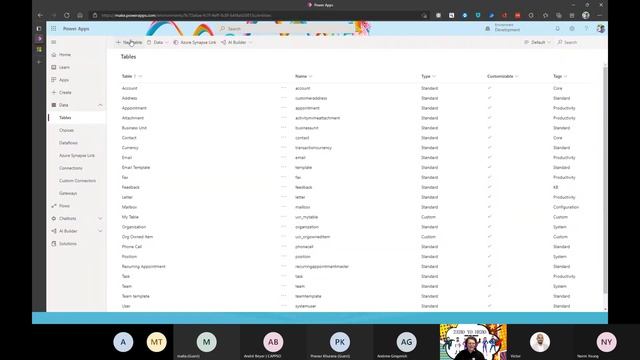Open more options for Currency row
The image size is (640, 360).
(284, 147)
